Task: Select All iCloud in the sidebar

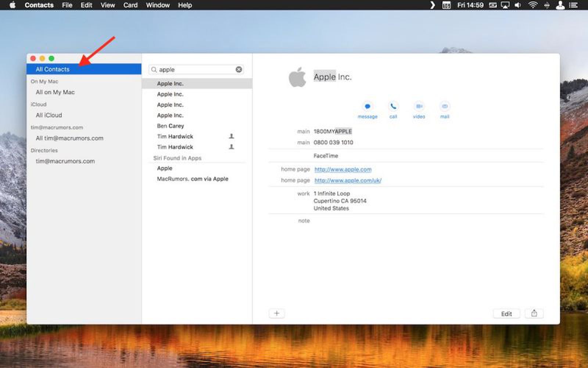Action: click(49, 115)
